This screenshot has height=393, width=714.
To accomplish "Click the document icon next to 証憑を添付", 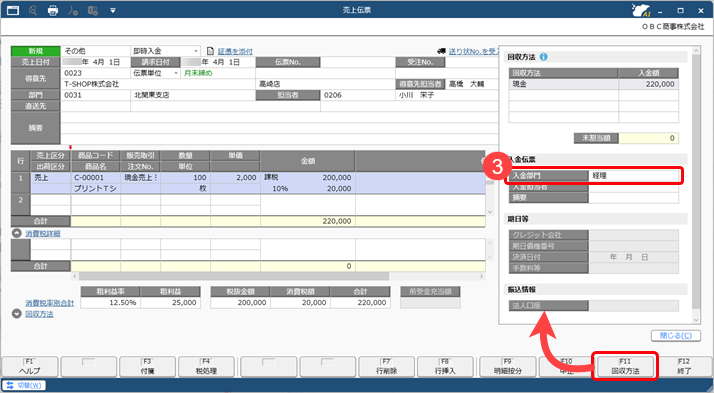I will (x=210, y=51).
